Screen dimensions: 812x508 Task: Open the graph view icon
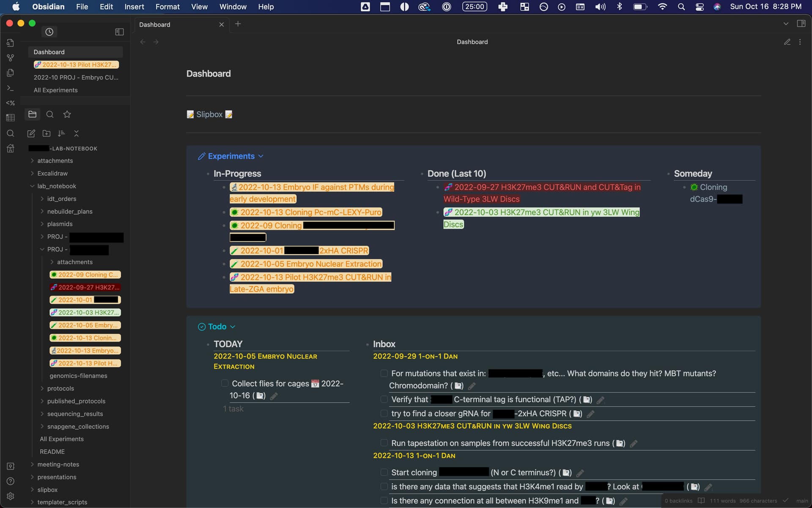(x=10, y=58)
